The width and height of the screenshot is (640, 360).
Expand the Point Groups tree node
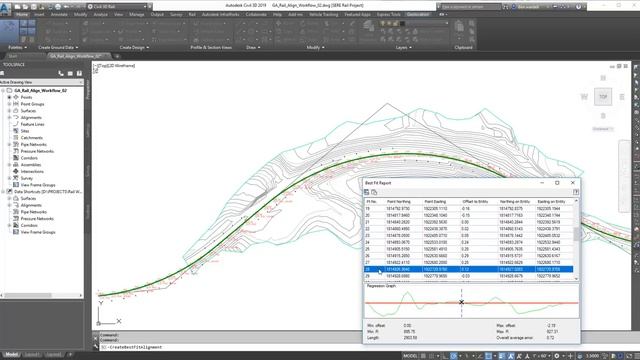[9, 104]
